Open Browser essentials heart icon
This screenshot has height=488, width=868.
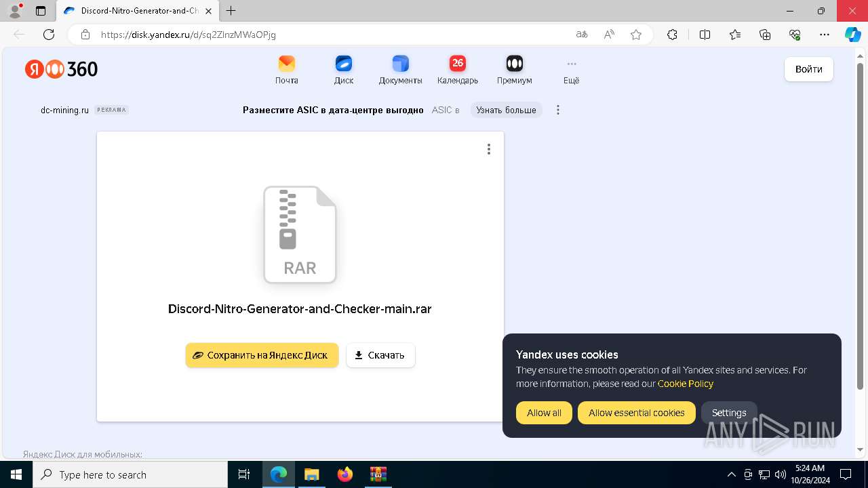pyautogui.click(x=795, y=35)
